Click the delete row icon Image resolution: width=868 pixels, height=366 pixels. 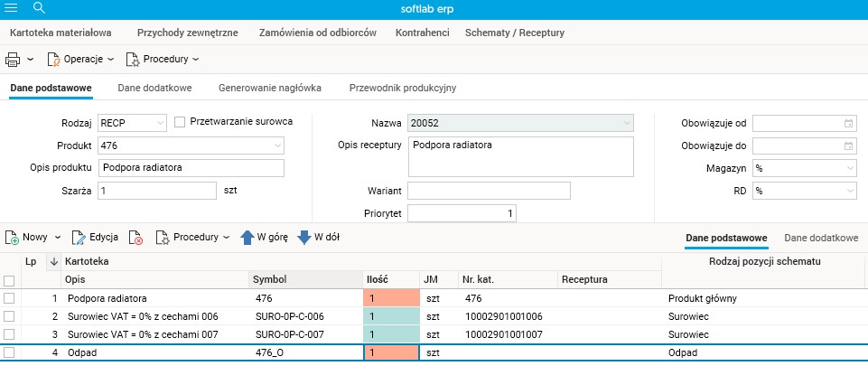pyautogui.click(x=135, y=238)
